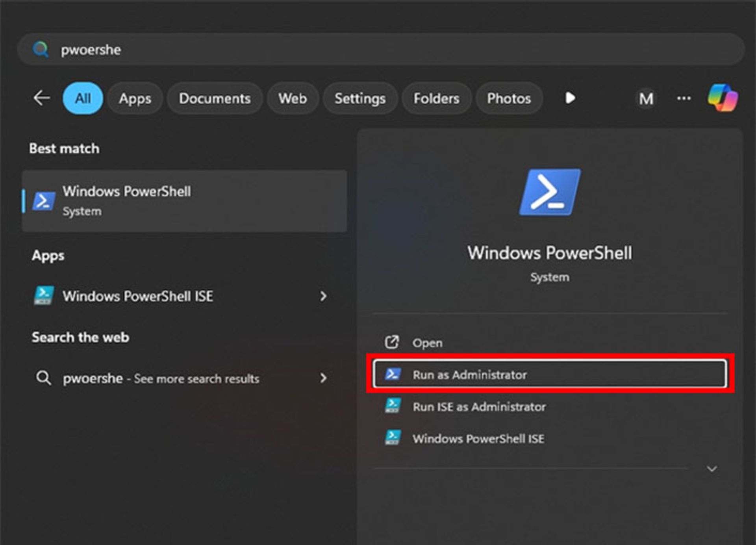This screenshot has width=756, height=545.
Task: Expand the pwoershe web result chevron
Action: pos(323,378)
